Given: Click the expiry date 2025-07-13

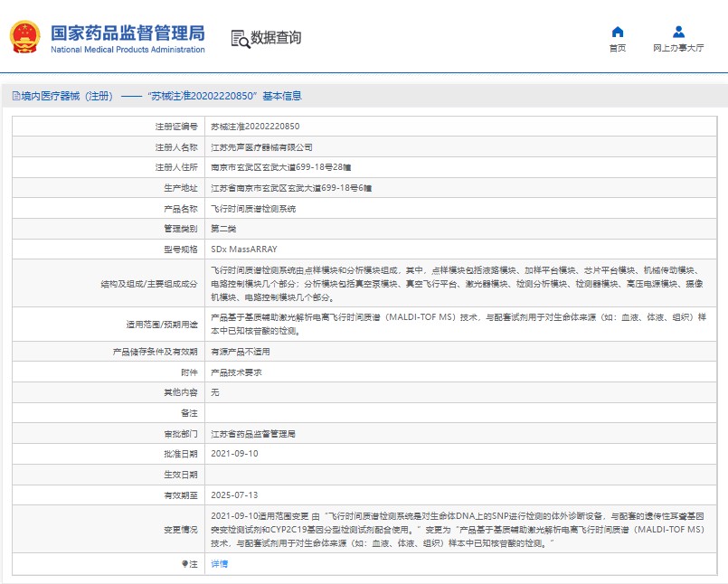Looking at the screenshot, I should point(234,495).
